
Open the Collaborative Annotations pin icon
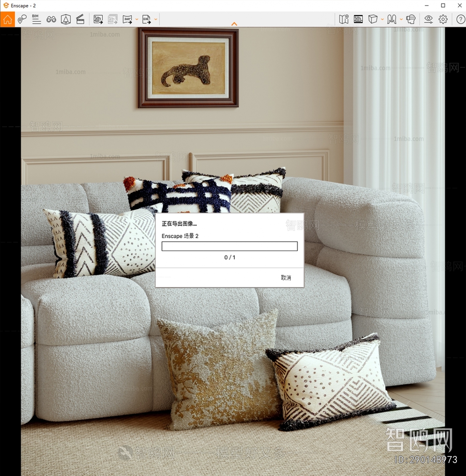pos(22,19)
